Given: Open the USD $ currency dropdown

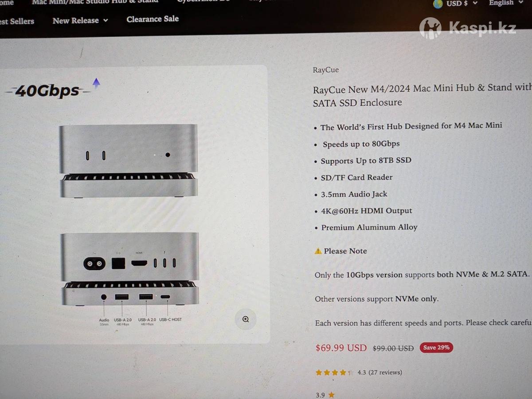Looking at the screenshot, I should tap(462, 4).
